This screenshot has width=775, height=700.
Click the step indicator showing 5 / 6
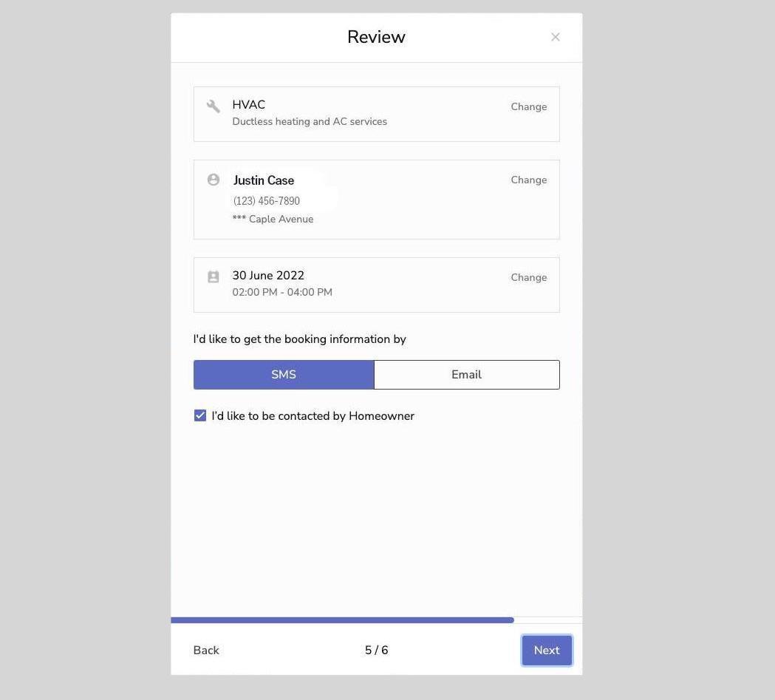click(376, 650)
